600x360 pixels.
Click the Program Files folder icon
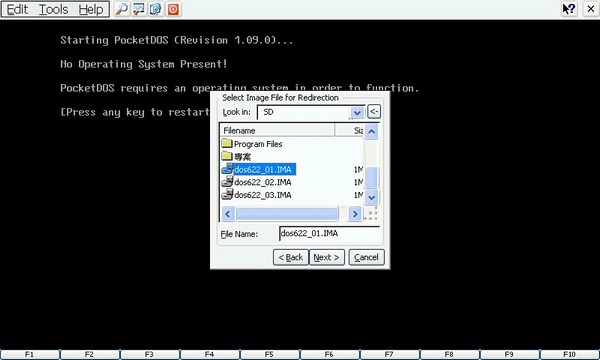(x=227, y=143)
